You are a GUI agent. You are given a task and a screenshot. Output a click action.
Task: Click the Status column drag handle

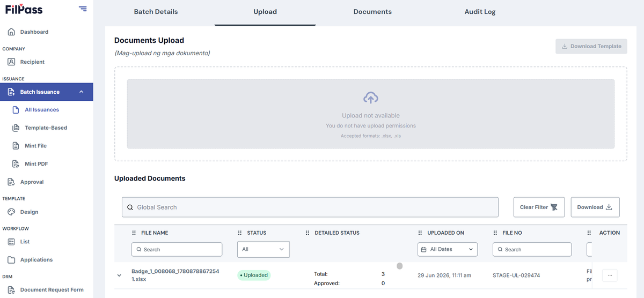[x=240, y=233]
